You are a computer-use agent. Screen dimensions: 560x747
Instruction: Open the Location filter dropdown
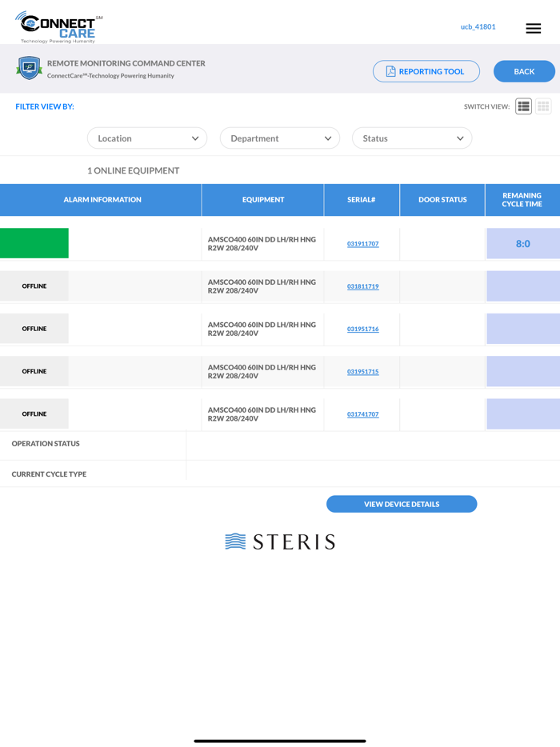tap(147, 138)
